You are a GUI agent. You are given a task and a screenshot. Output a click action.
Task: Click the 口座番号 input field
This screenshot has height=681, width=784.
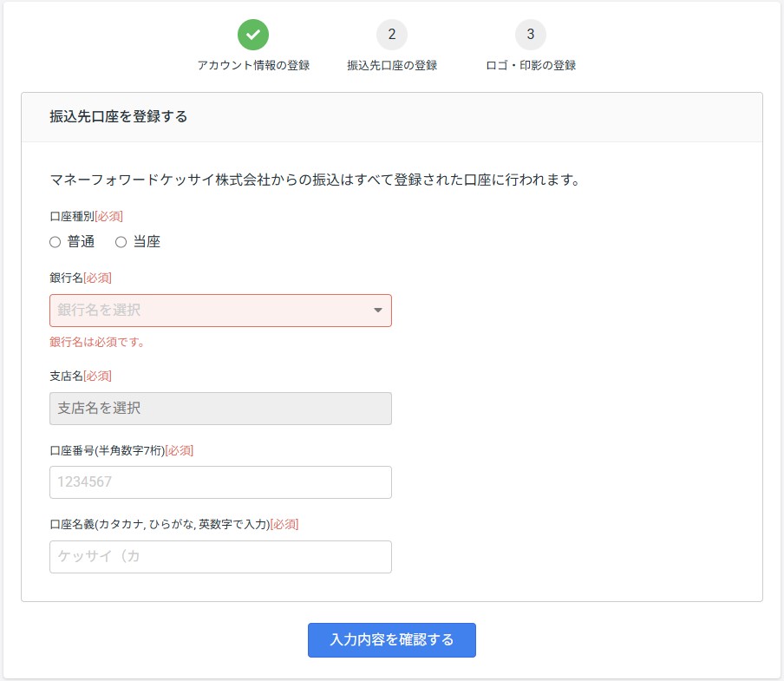[x=220, y=482]
